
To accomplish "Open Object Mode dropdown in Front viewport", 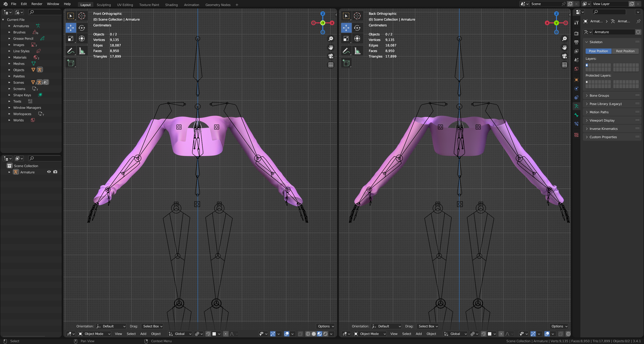I will pos(94,334).
